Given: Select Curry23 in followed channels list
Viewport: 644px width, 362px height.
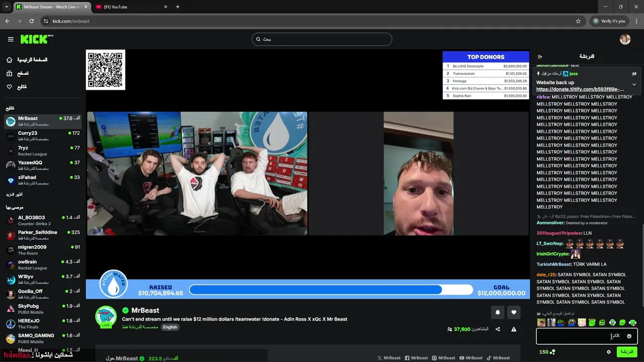Looking at the screenshot, I should point(43,136).
